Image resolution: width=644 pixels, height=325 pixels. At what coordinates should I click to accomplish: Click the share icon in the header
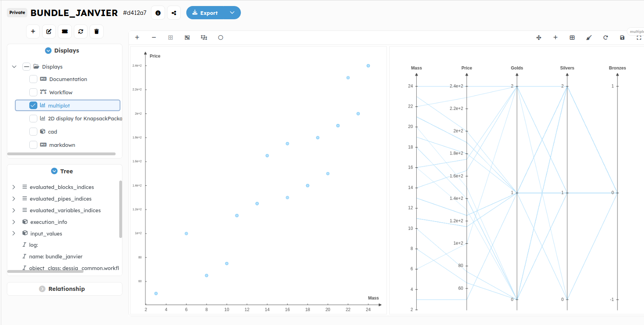click(174, 13)
